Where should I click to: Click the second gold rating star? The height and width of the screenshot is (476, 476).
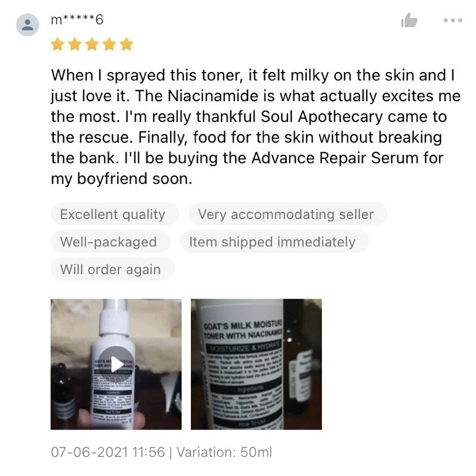point(74,44)
